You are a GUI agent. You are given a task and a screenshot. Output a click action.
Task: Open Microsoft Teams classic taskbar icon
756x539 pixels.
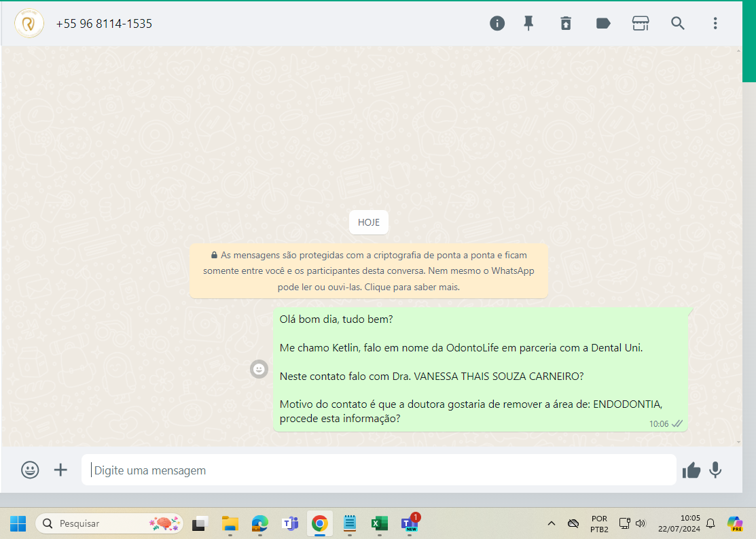point(290,523)
